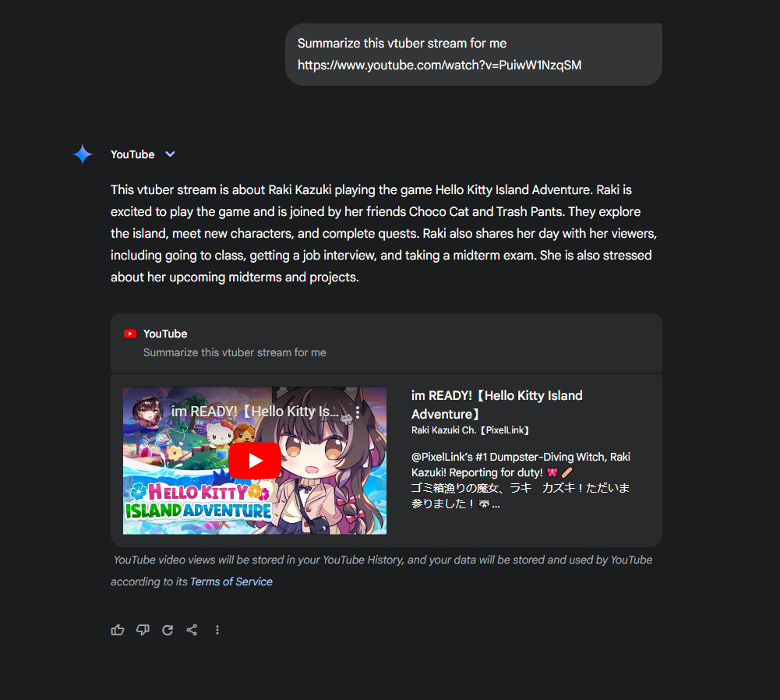Open the video overlay three-dot menu
Image resolution: width=780 pixels, height=700 pixels.
click(358, 412)
